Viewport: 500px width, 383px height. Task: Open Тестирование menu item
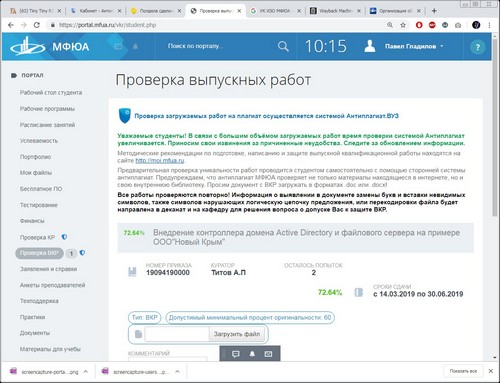(39, 205)
